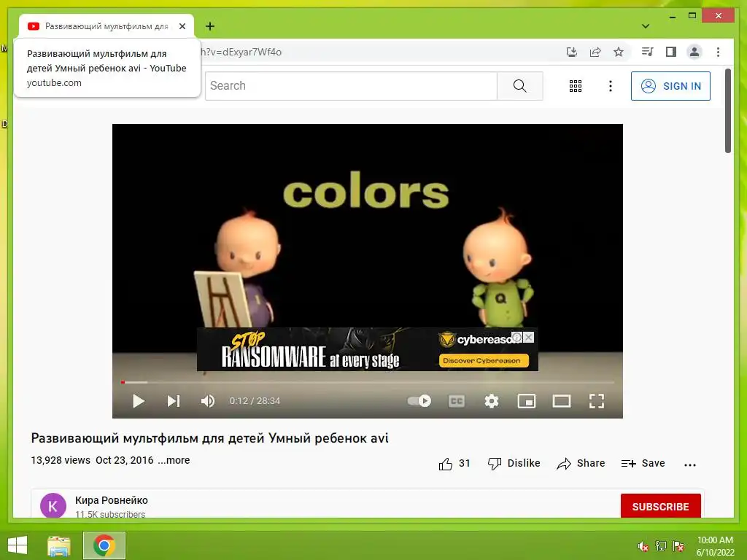Share the video
This screenshot has width=747, height=560.
581,463
